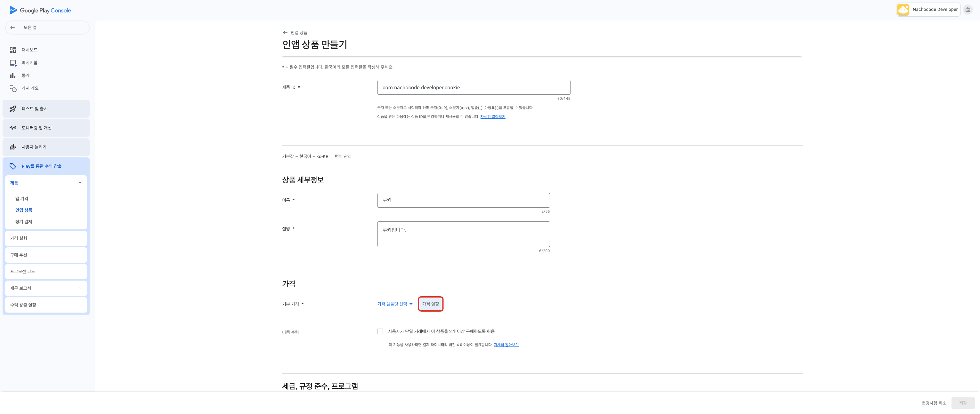Click the icon beside Nachocode Developer account
Viewport: 980px width, 414px height.
point(968,10)
